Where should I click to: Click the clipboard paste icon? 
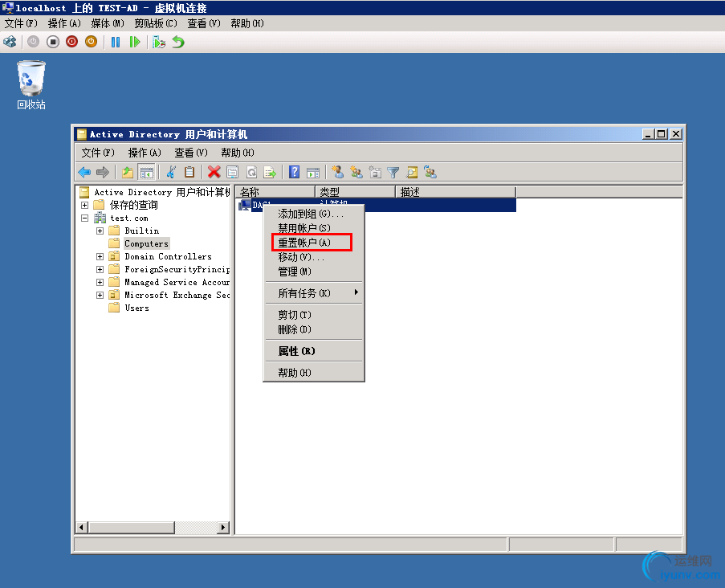click(189, 173)
